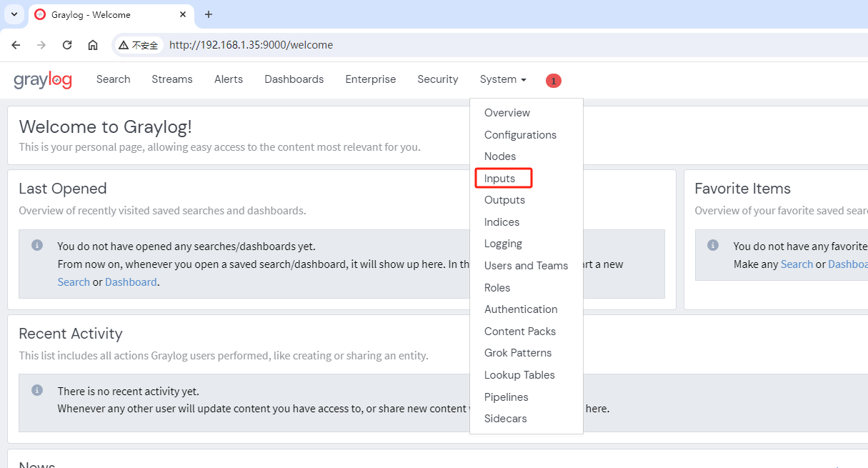Image resolution: width=868 pixels, height=468 pixels.
Task: Go to the Security page
Action: coord(438,79)
